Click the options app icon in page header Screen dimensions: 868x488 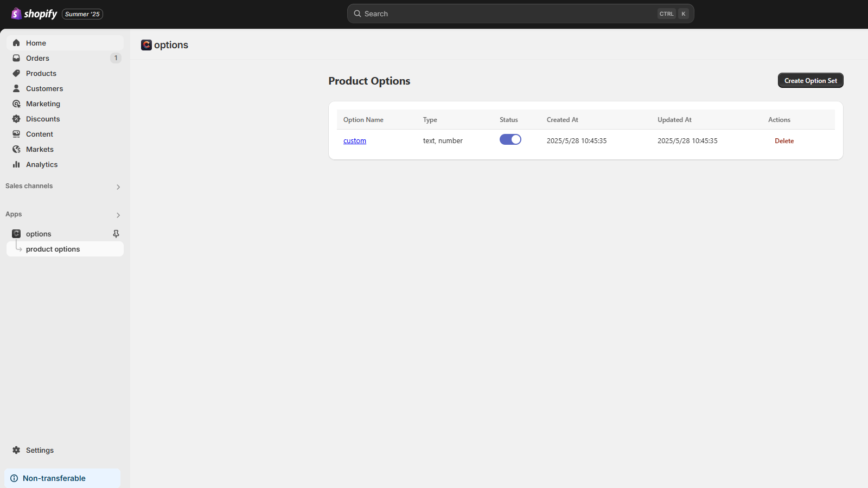(146, 45)
